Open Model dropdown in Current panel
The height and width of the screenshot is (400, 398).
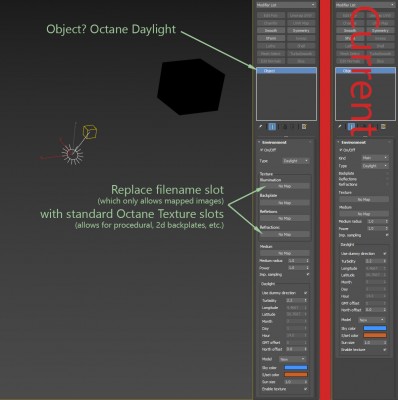[x=372, y=320]
